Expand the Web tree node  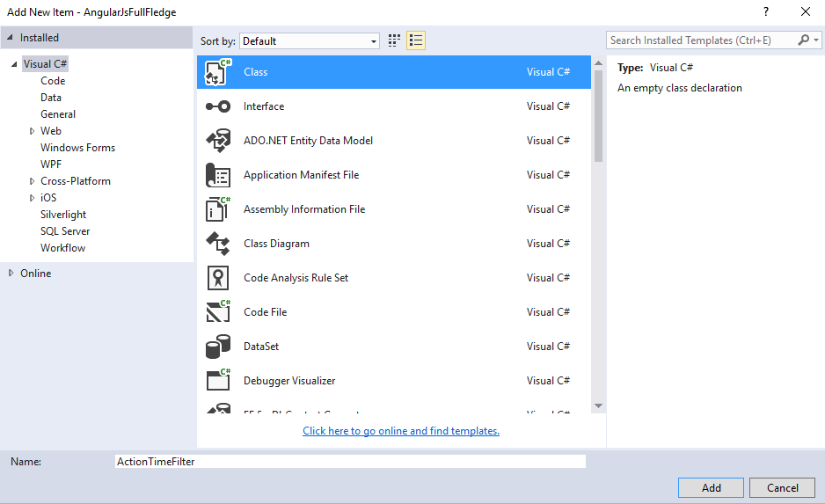coord(32,131)
